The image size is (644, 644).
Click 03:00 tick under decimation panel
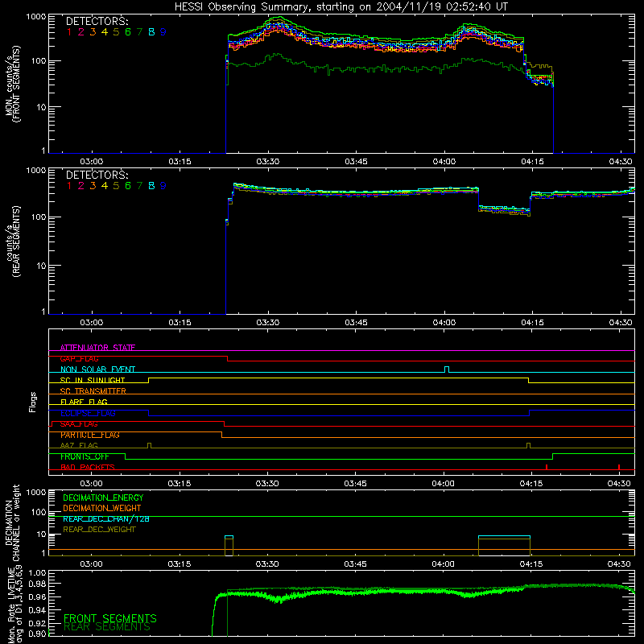click(x=91, y=564)
